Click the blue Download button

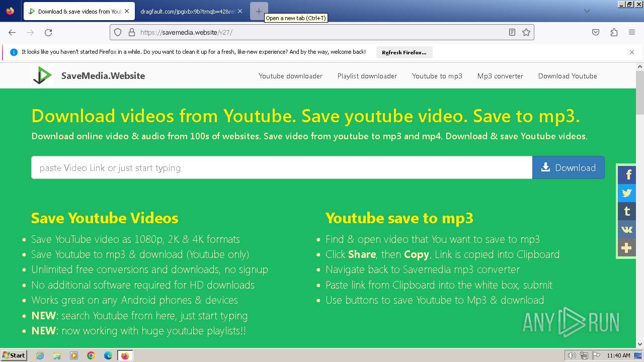pyautogui.click(x=569, y=167)
